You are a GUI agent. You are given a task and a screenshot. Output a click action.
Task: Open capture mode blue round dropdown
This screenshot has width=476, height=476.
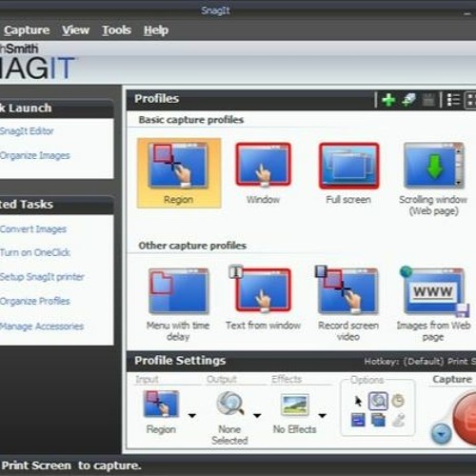click(x=442, y=433)
